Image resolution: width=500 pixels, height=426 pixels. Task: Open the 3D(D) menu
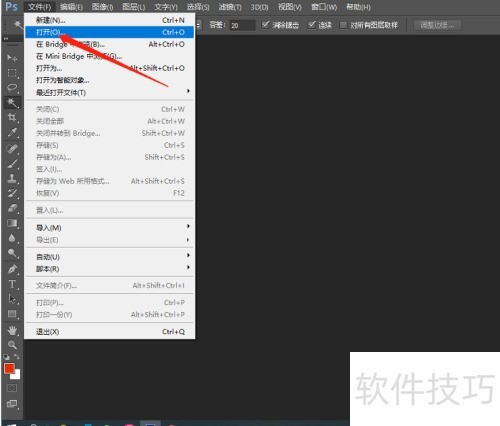coord(259,7)
